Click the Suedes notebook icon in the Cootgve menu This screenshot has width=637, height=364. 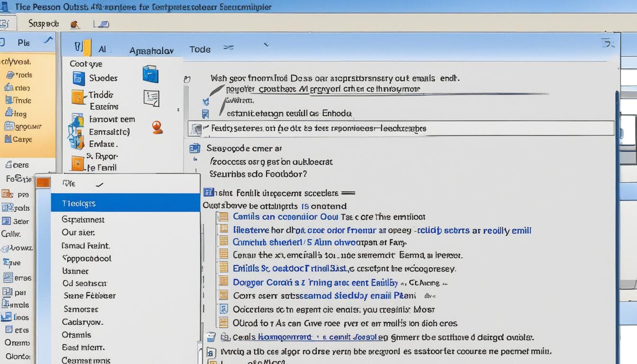coord(78,79)
